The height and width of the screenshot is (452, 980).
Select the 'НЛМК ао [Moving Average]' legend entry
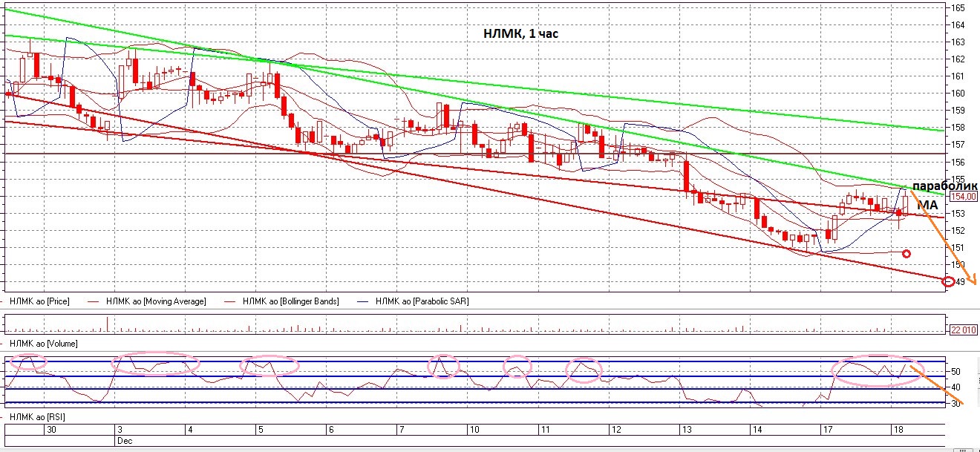tap(155, 301)
